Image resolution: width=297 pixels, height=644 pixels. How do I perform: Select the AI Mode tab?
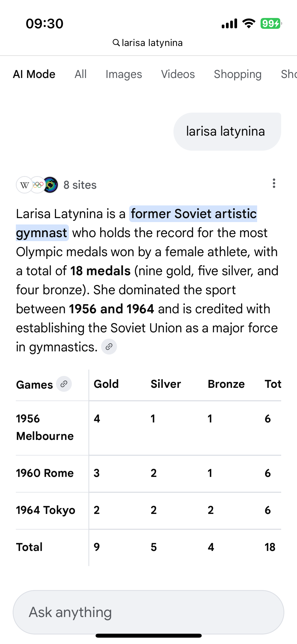34,74
